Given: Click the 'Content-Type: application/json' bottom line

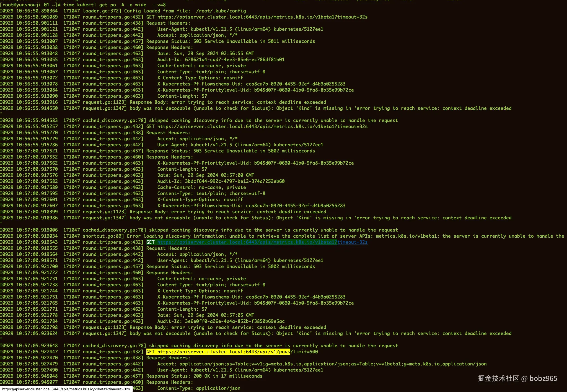Looking at the screenshot, I should tap(199, 388).
